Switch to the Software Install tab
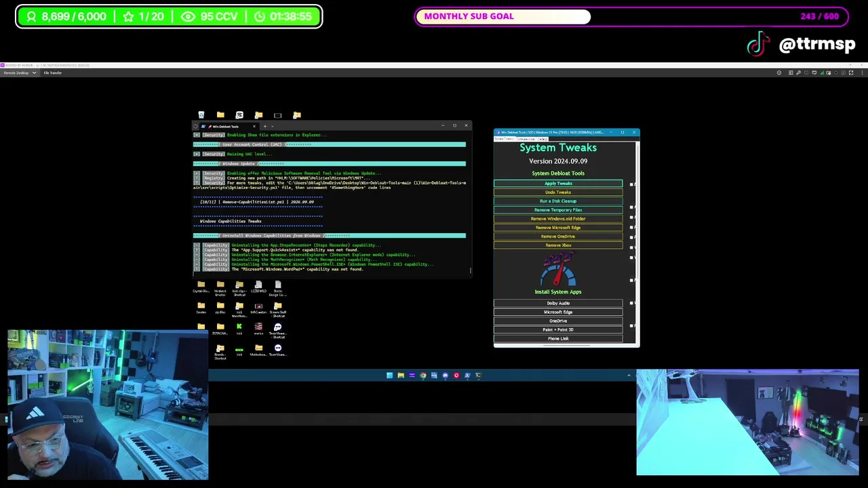The image size is (868, 488). coord(527,139)
